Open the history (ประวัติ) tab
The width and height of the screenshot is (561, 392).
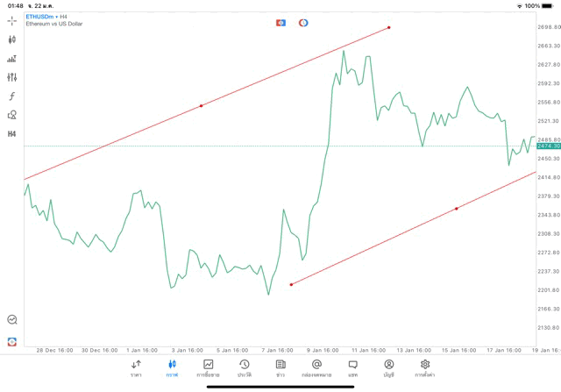(244, 367)
